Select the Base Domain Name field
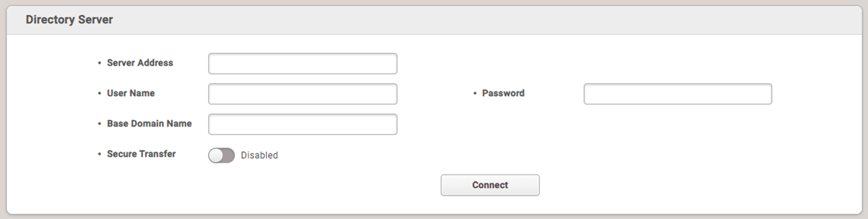 (303, 124)
